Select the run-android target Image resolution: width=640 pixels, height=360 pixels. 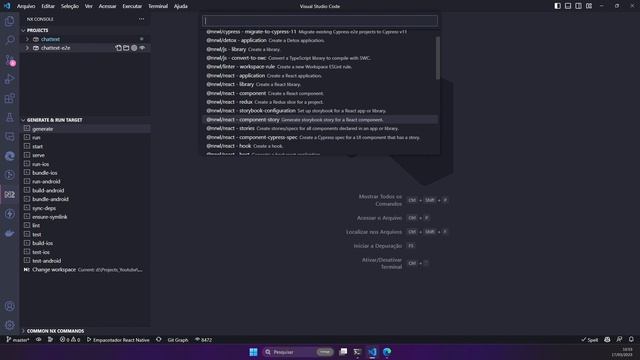(85, 182)
